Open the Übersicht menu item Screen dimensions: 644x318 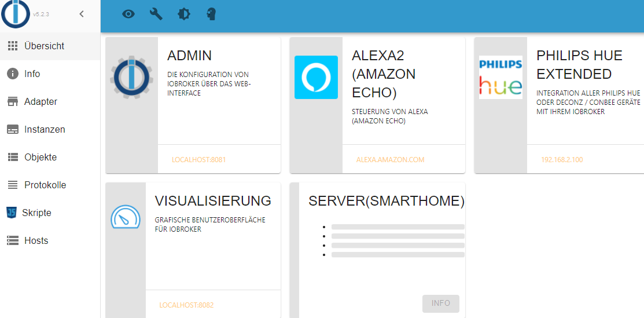50,46
